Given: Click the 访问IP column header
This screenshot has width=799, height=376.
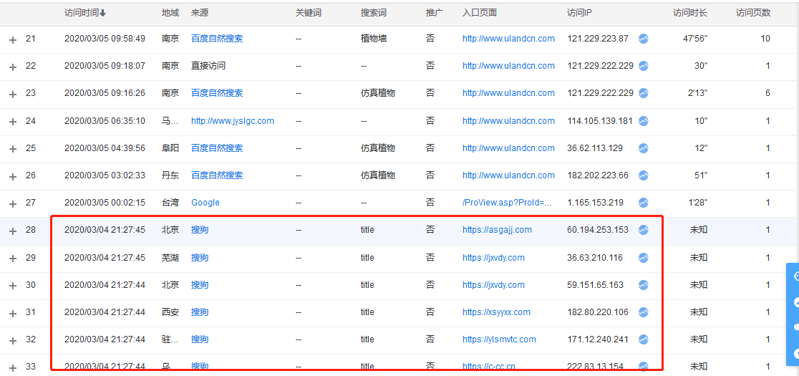Looking at the screenshot, I should (579, 13).
